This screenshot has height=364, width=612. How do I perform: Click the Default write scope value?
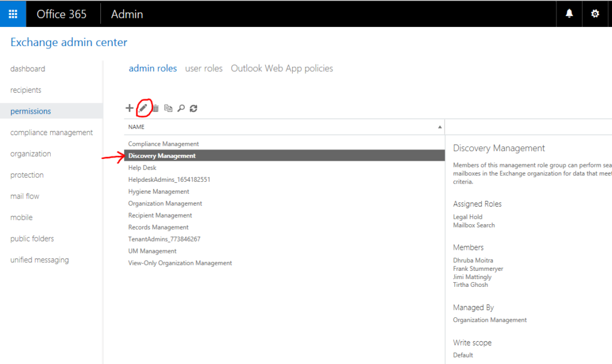463,355
